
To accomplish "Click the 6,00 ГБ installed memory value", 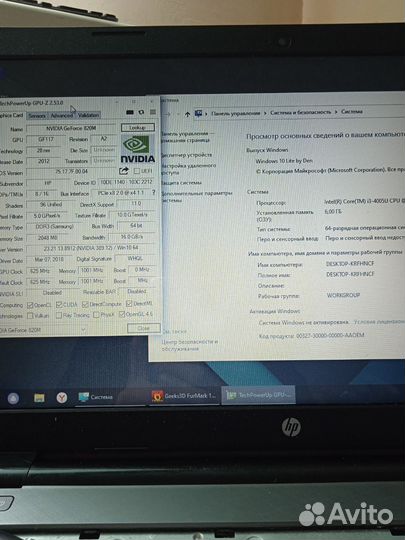I will click(333, 212).
